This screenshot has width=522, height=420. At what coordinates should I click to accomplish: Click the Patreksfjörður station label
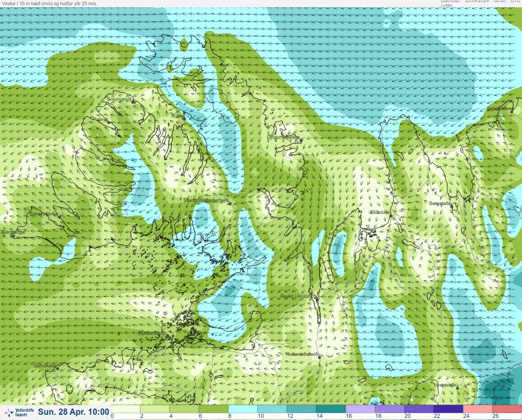44,214
